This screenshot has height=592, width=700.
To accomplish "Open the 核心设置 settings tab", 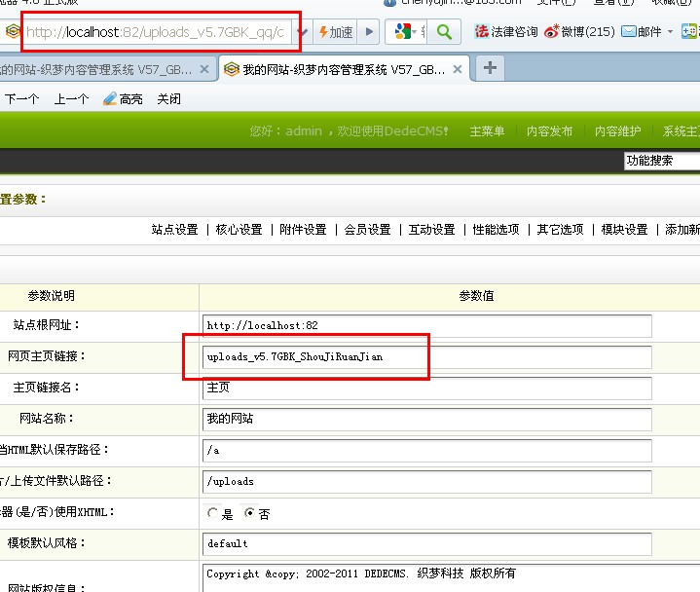I will [x=239, y=230].
